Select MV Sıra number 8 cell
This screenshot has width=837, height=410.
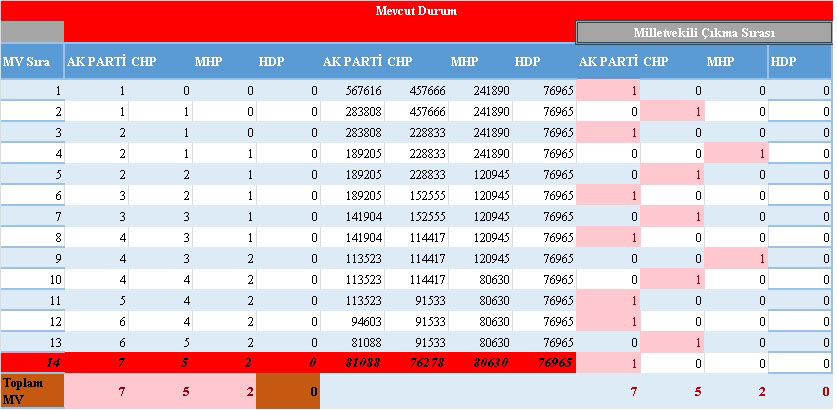click(x=32, y=238)
